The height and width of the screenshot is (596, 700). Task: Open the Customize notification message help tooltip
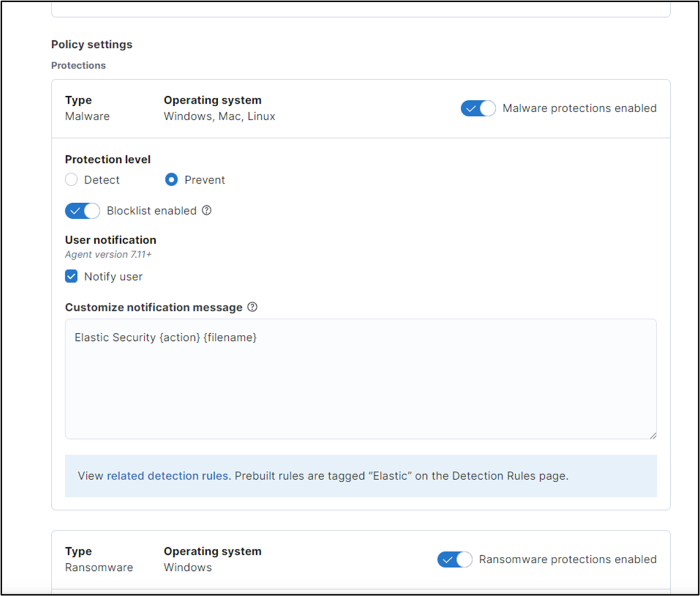[x=252, y=307]
